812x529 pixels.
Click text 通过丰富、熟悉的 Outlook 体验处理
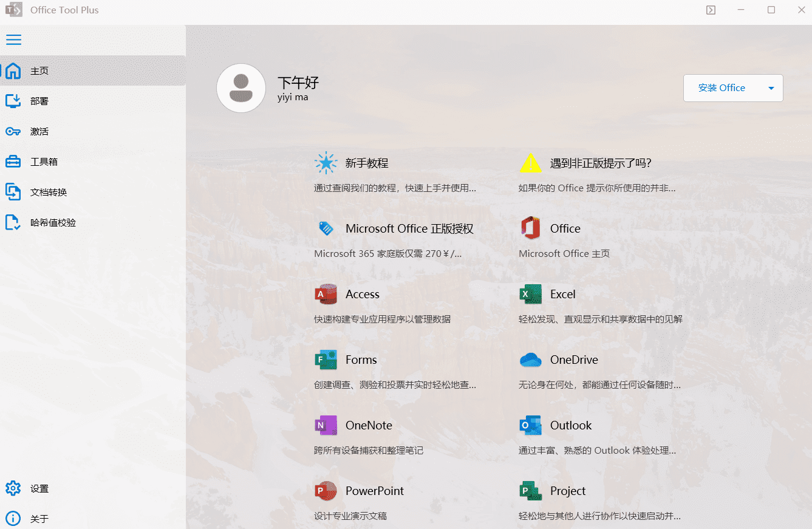point(597,450)
